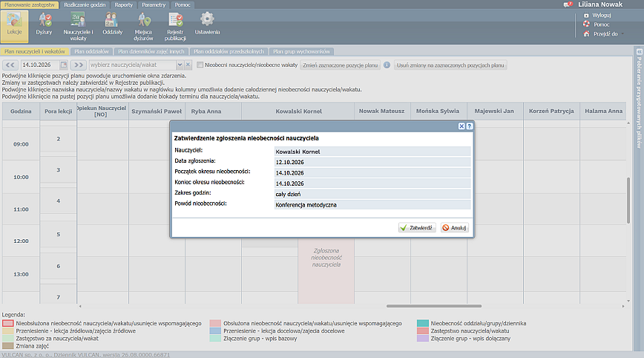Click the Nauczyciel field Kowalski Kornel
The height and width of the screenshot is (358, 644).
(x=372, y=152)
